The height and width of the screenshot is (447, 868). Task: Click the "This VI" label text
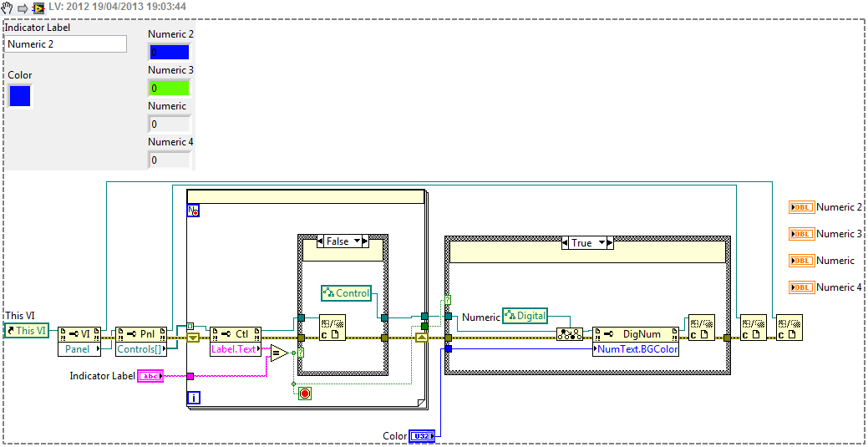(x=20, y=315)
